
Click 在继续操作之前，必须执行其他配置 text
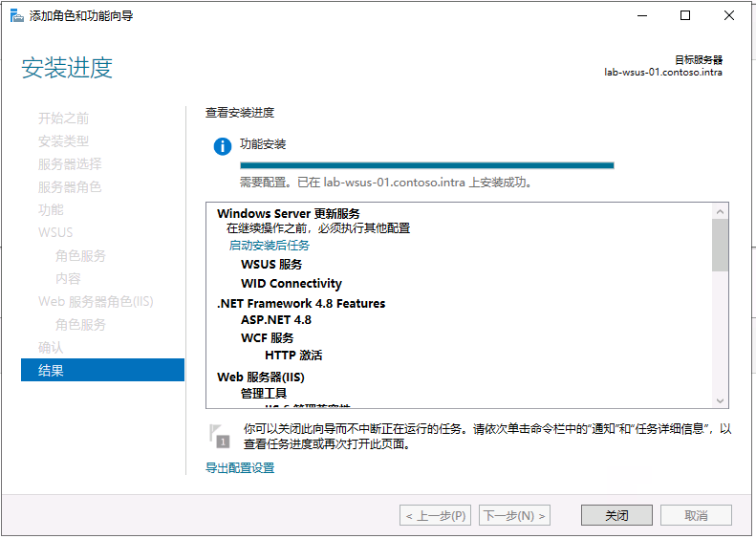pos(318,228)
